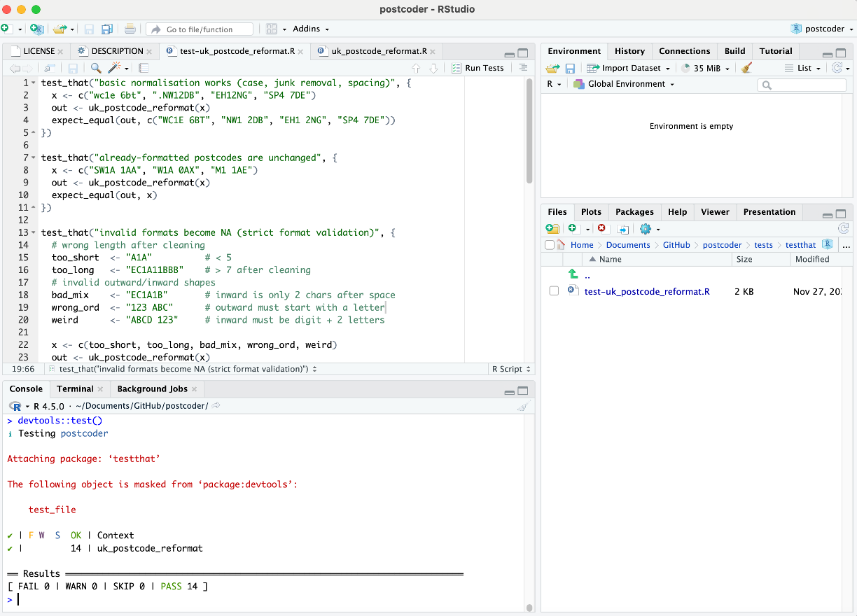Click the Save all open documents icon
The width and height of the screenshot is (857, 616).
(x=107, y=29)
